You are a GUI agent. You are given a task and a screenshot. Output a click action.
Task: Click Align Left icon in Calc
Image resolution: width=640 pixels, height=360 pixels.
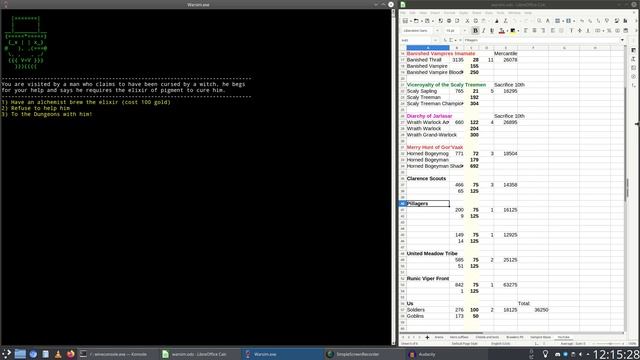[525, 31]
